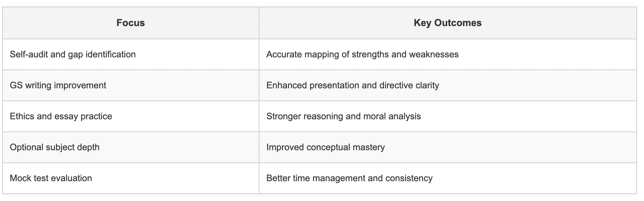
Task: Click the 'GS writing improvement' cell
Action: 58,86
